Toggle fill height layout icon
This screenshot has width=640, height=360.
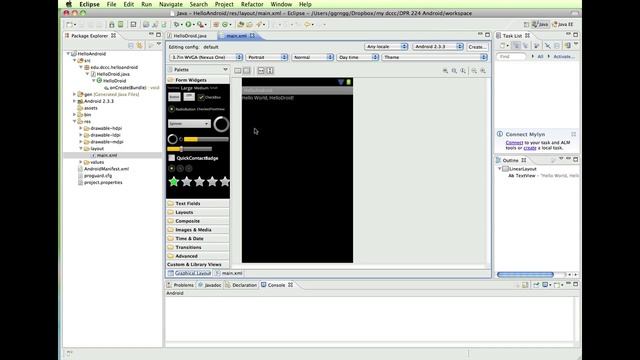click(x=270, y=71)
